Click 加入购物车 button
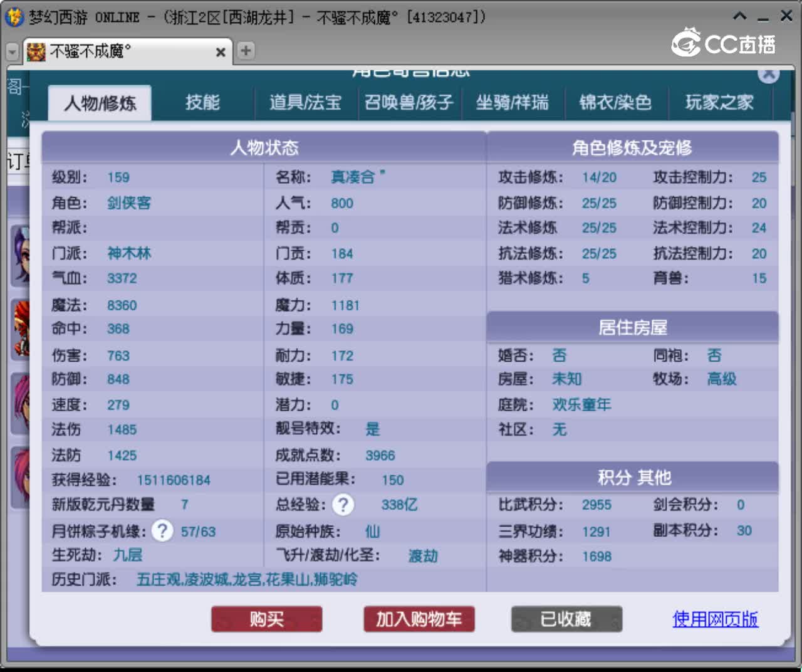Image resolution: width=802 pixels, height=672 pixels. 419,619
